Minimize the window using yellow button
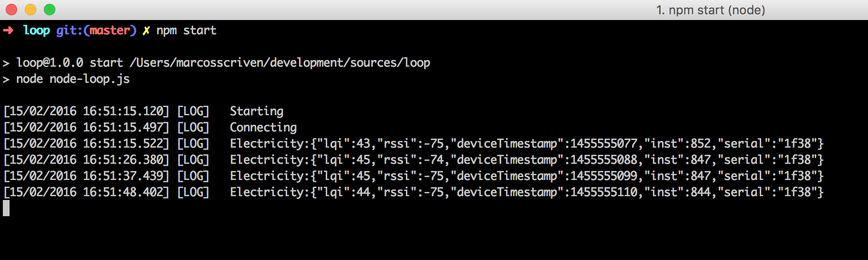This screenshot has width=868, height=260. [x=31, y=10]
